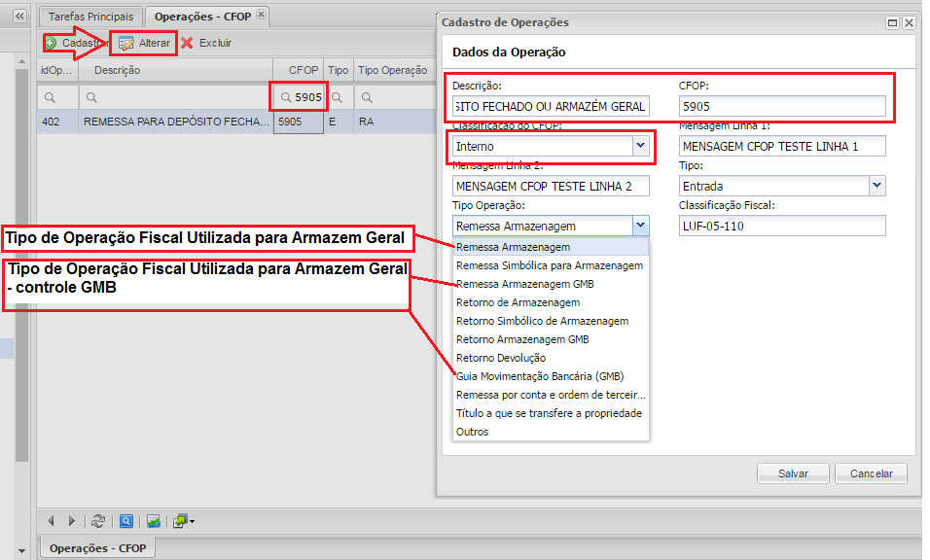Click the Alterar edit button
The image size is (930, 560).
coord(144,43)
